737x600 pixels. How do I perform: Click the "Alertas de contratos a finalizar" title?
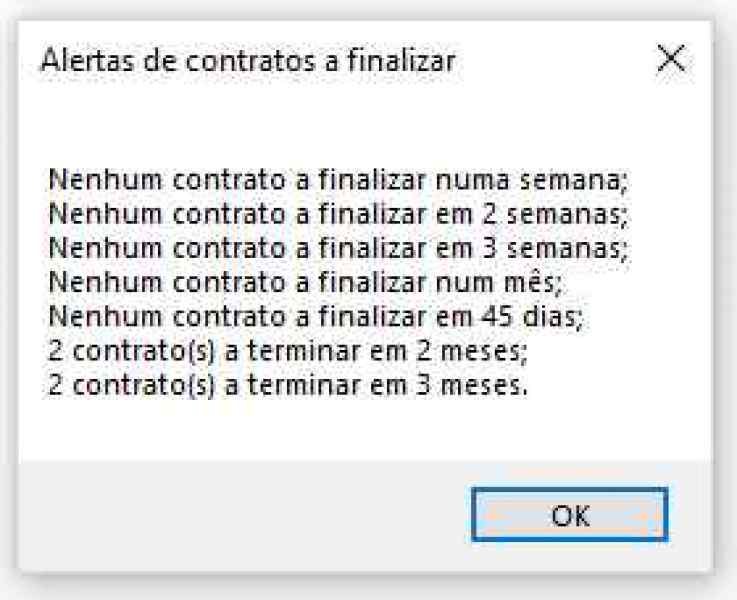pos(247,61)
